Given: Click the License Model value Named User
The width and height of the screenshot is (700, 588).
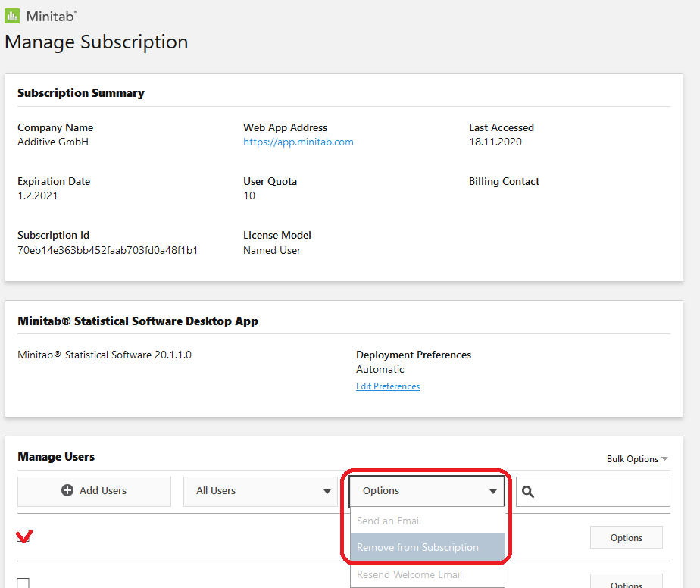Looking at the screenshot, I should (x=272, y=250).
